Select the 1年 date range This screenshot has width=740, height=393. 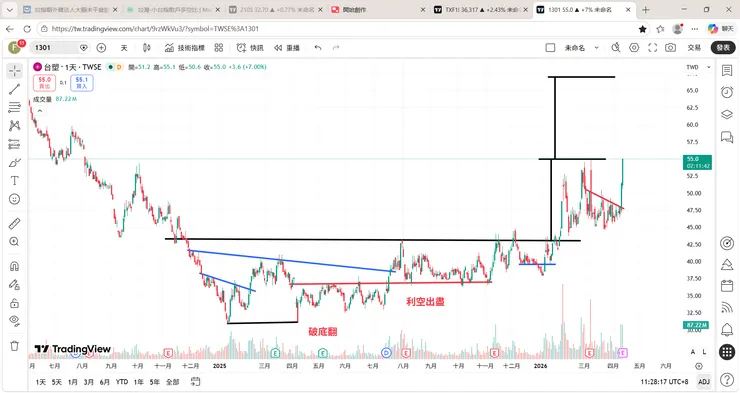click(x=139, y=382)
